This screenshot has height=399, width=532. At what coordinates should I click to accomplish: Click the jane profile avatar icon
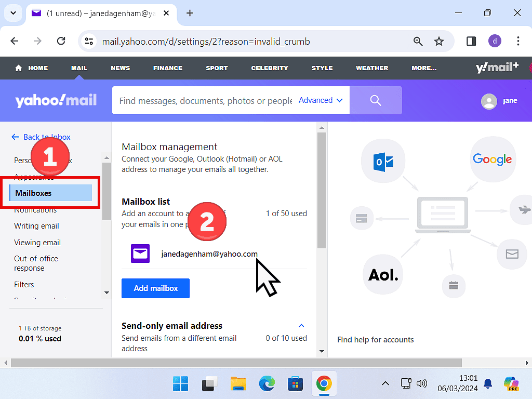click(489, 101)
